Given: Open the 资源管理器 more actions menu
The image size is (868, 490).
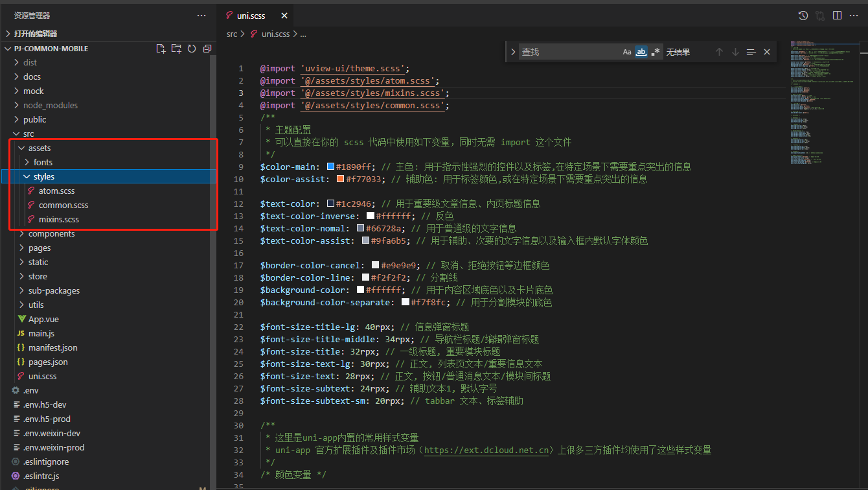Looking at the screenshot, I should tap(201, 16).
